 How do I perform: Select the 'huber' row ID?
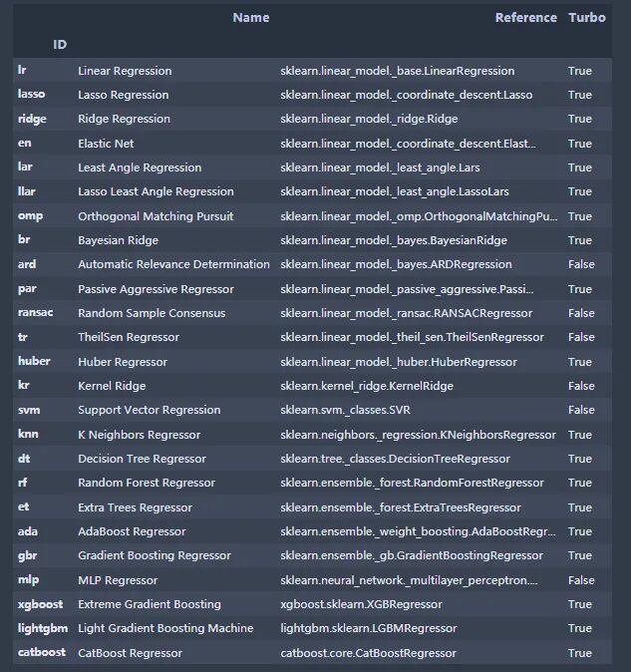pos(34,361)
